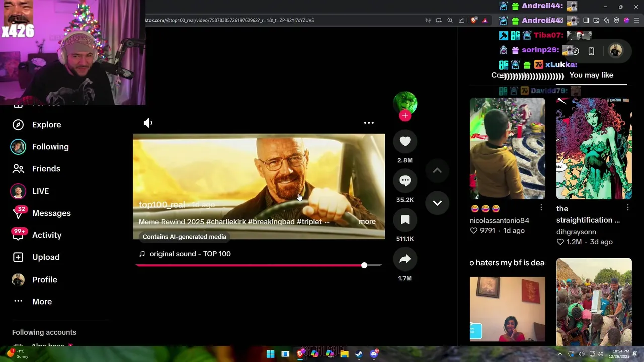Open the Brave VPN shield icon

[x=616, y=20]
